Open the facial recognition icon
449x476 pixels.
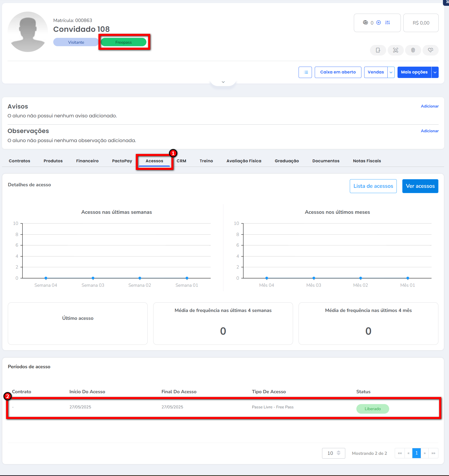click(x=395, y=50)
